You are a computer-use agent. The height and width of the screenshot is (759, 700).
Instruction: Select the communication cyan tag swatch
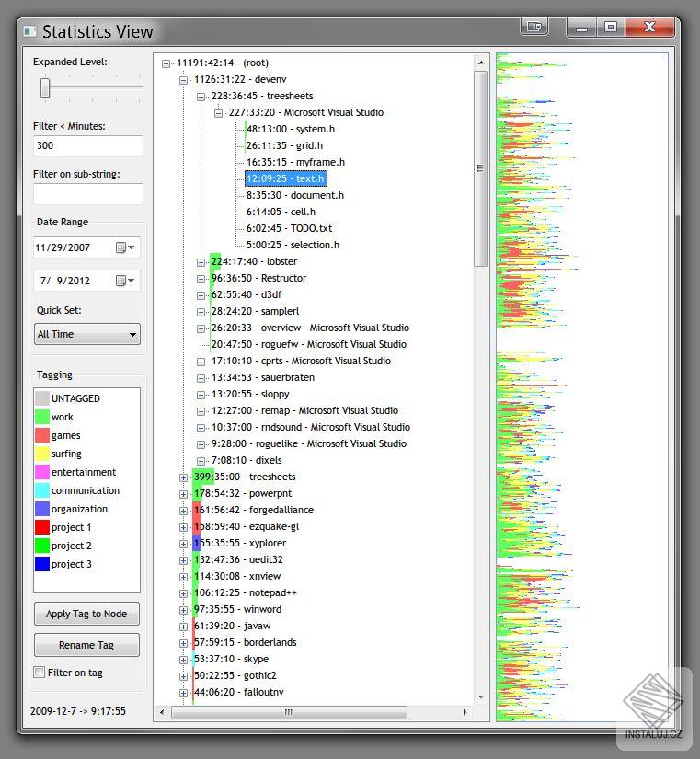[x=42, y=490]
